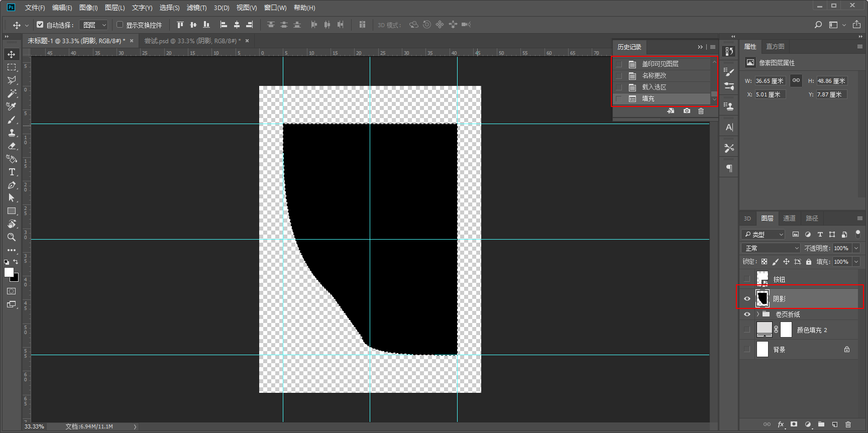Screen dimensions: 868x433
Task: Expand the 卷页折纸 layer group
Action: (758, 314)
